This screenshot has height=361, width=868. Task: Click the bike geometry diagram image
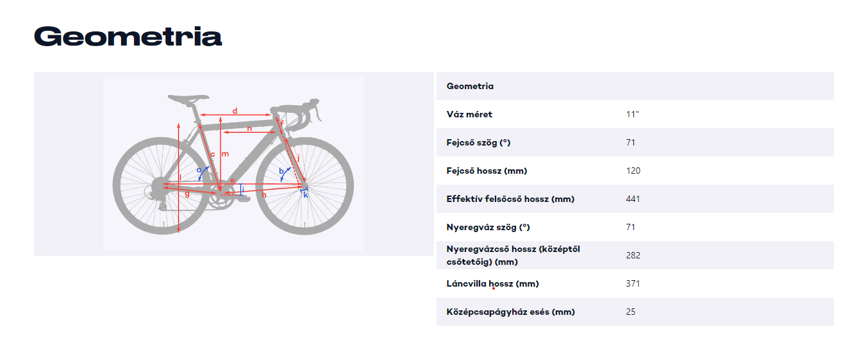click(233, 164)
